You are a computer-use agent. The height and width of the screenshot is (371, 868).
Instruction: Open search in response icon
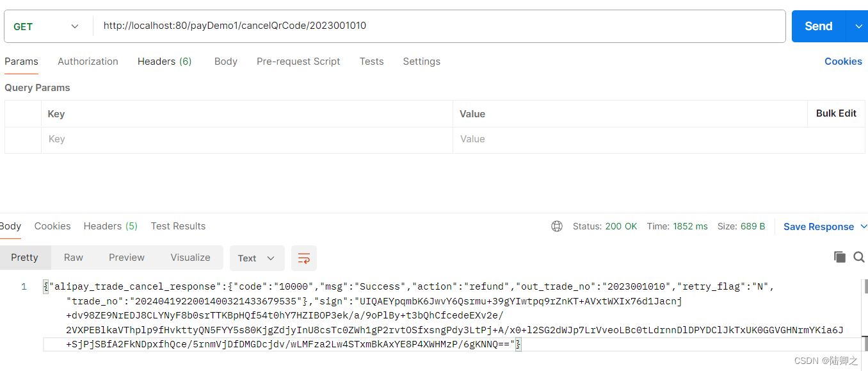pos(859,257)
